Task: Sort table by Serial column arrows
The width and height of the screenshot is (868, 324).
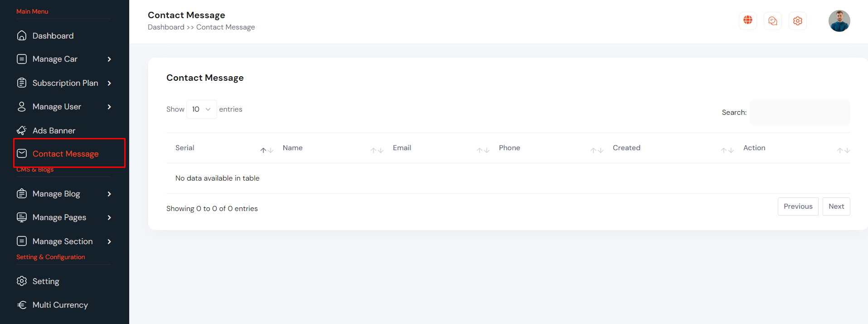Action: (x=267, y=150)
